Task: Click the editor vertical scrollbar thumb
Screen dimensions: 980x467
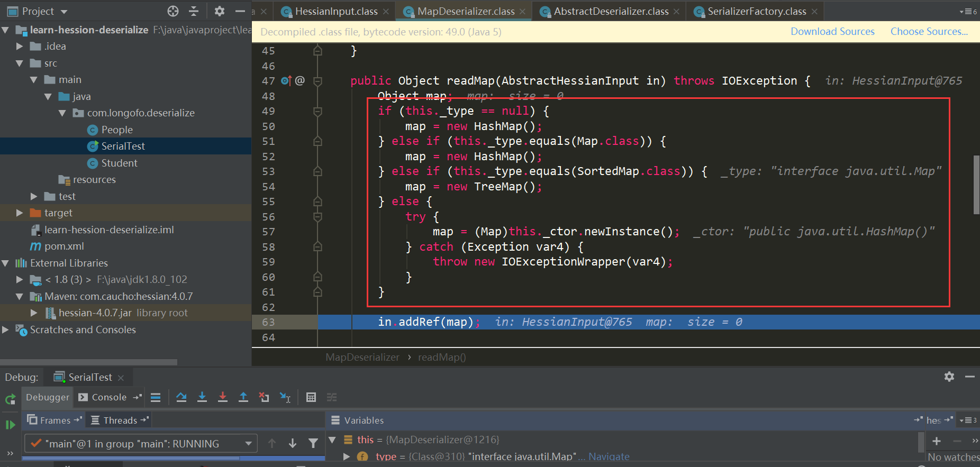Action: point(976,185)
